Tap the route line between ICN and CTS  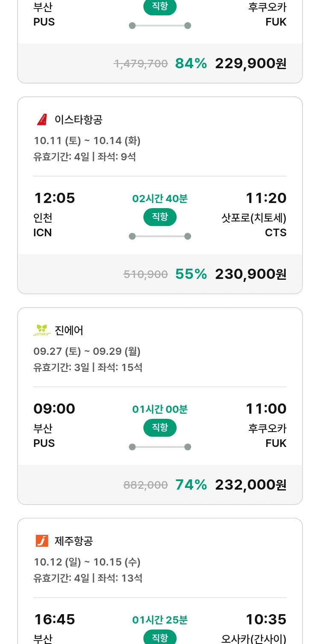pos(160,236)
